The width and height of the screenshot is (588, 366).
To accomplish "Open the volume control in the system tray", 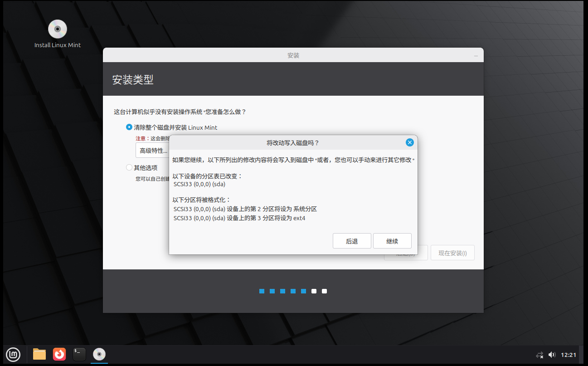I will pyautogui.click(x=552, y=354).
